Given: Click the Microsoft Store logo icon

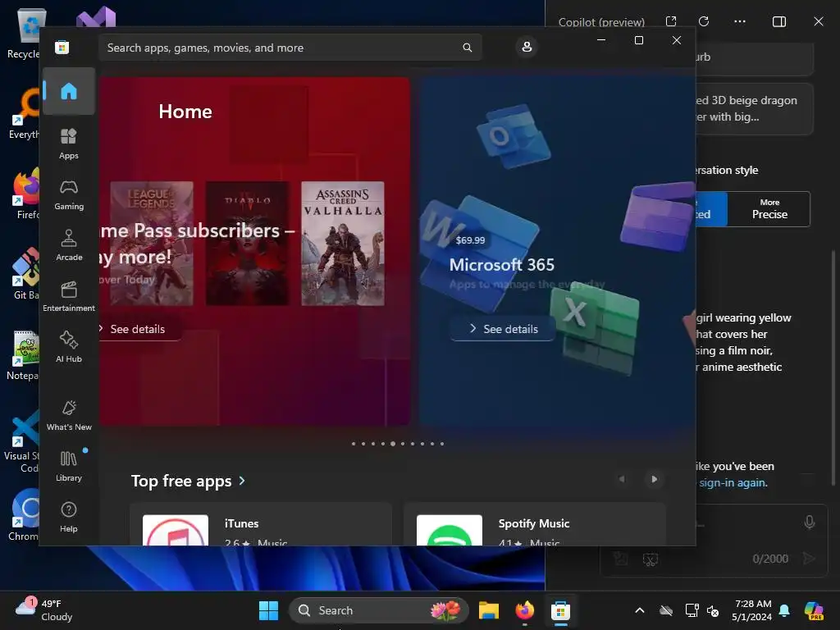Looking at the screenshot, I should pyautogui.click(x=62, y=47).
